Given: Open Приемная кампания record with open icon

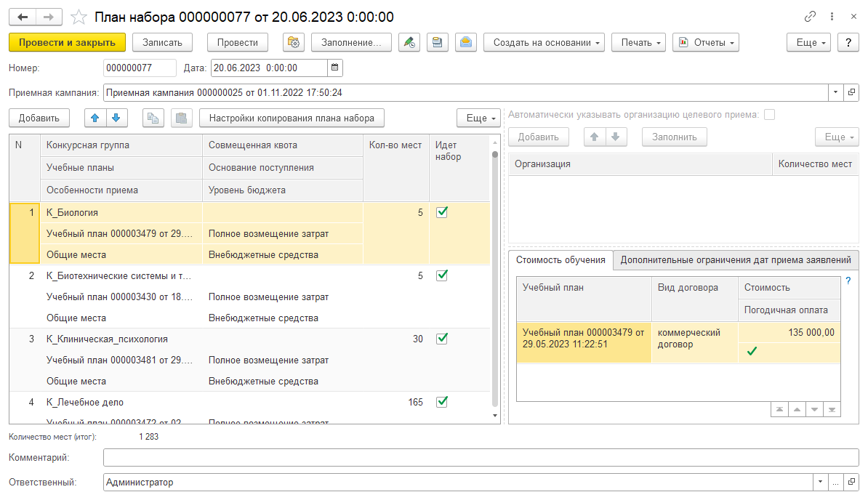Looking at the screenshot, I should click(x=851, y=92).
